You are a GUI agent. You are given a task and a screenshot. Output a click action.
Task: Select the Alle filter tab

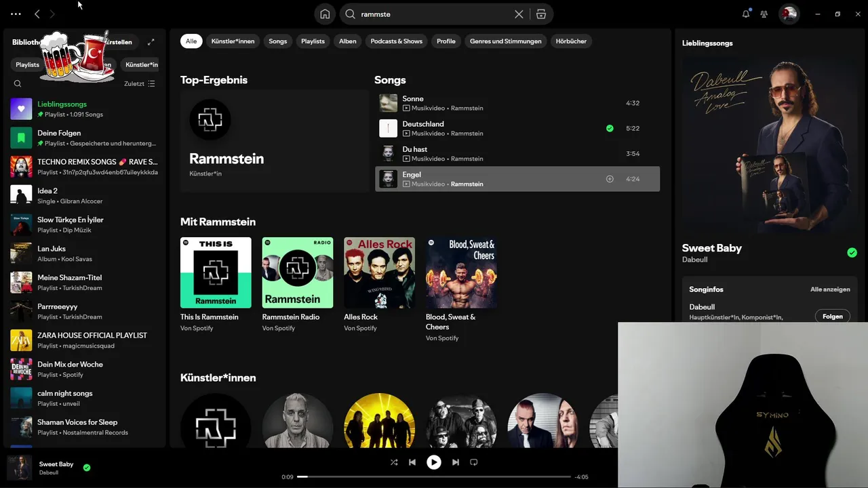[191, 41]
